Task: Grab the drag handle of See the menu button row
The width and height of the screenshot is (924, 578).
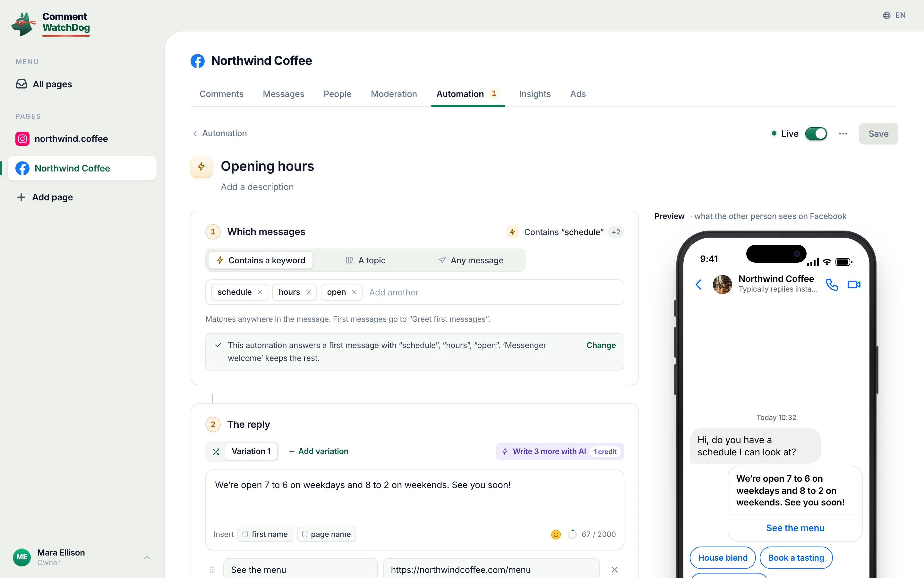Action: [211, 570]
